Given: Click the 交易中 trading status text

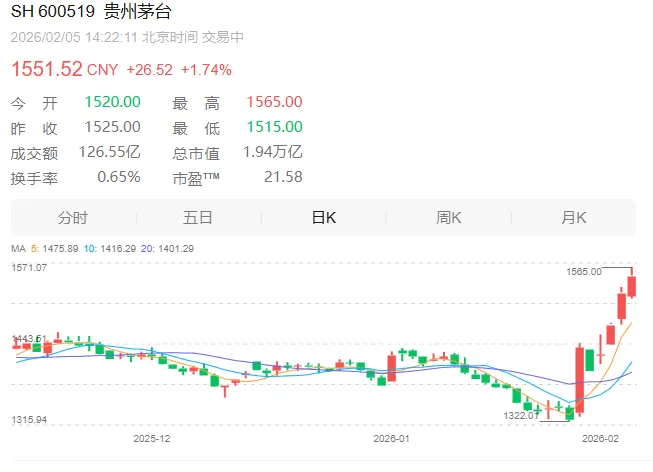Looking at the screenshot, I should pos(223,37).
